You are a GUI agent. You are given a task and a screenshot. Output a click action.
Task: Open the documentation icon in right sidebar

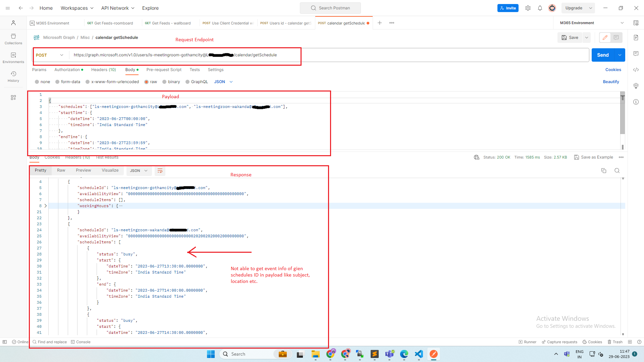click(x=636, y=38)
